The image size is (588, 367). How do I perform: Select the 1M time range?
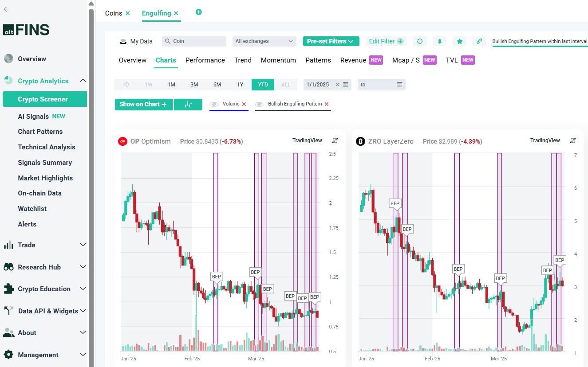pyautogui.click(x=171, y=85)
